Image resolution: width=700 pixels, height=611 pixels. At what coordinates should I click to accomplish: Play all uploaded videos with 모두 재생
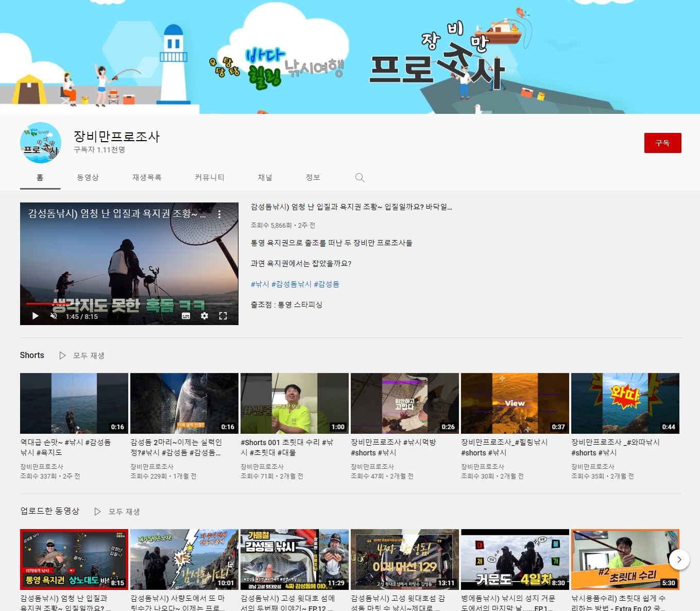pyautogui.click(x=117, y=512)
